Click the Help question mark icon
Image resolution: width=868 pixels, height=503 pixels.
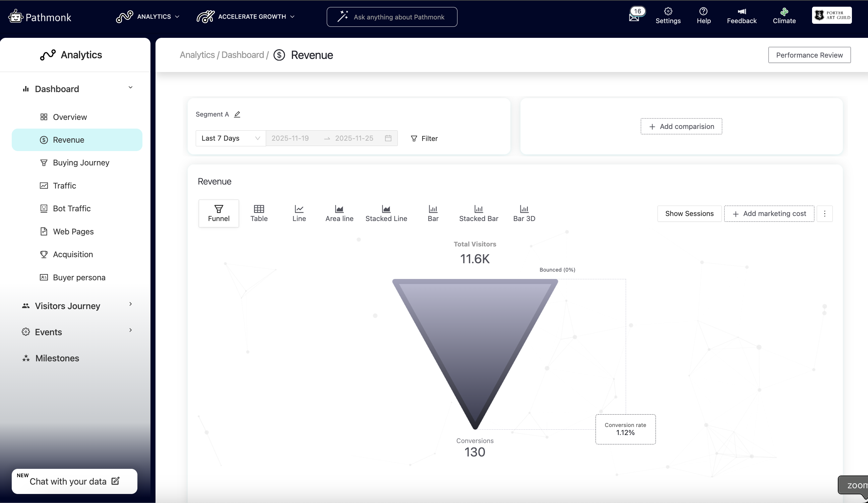pyautogui.click(x=703, y=12)
